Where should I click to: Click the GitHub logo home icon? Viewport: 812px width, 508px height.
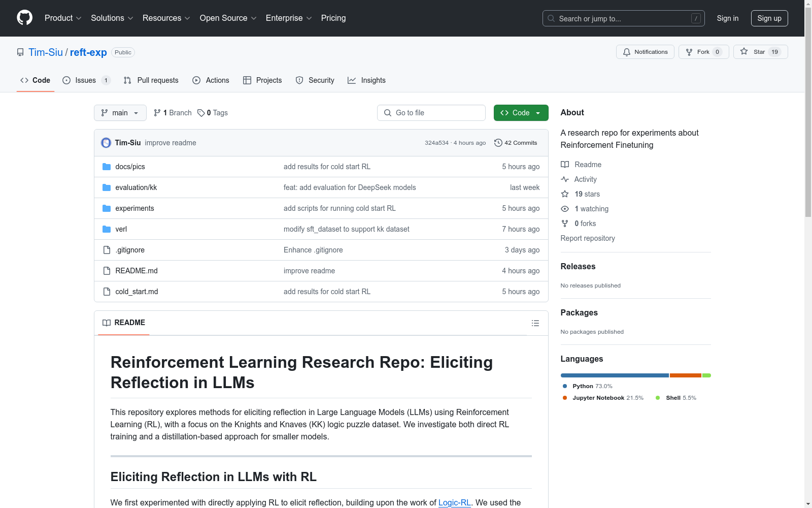(x=24, y=18)
